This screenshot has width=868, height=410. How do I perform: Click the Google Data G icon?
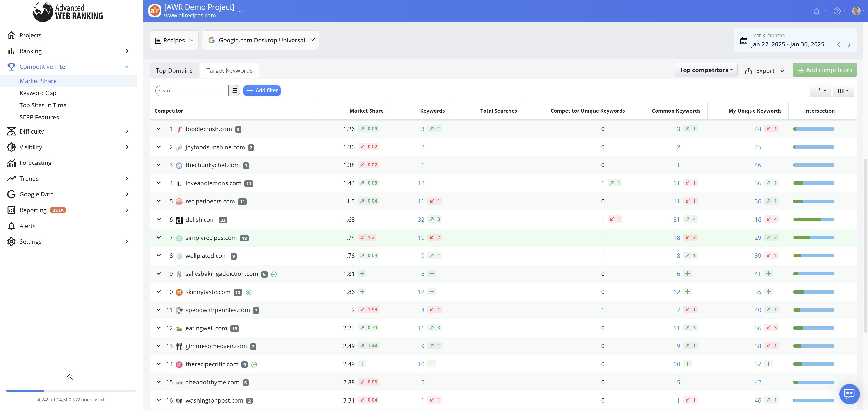12,194
